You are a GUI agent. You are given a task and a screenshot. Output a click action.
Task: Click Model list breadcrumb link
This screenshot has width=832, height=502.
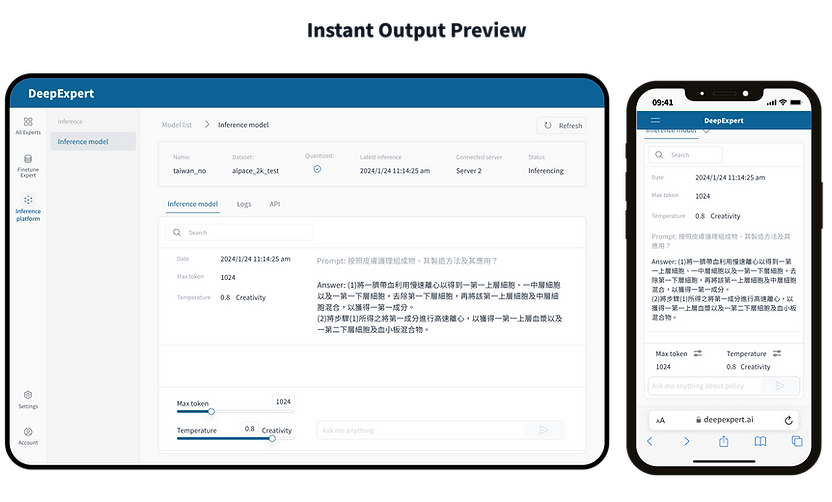(177, 125)
